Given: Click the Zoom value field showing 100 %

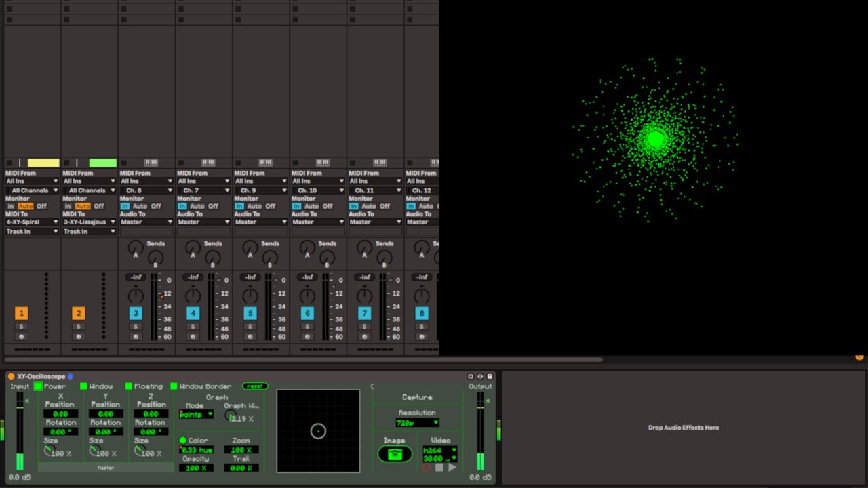Looking at the screenshot, I should 241,450.
